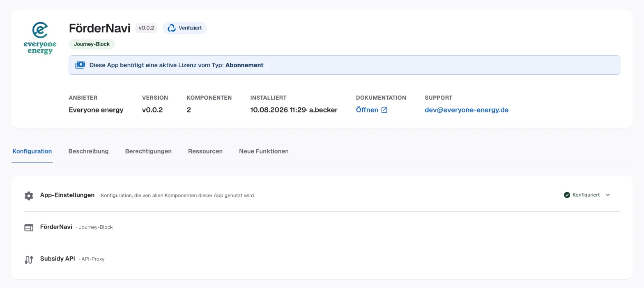
Task: Click the API-Proxy type label
Action: (93, 259)
